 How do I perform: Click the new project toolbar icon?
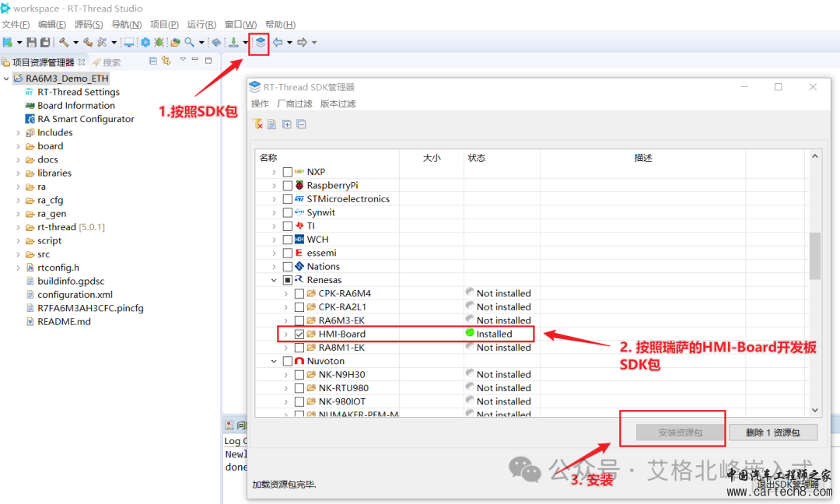[x=8, y=42]
